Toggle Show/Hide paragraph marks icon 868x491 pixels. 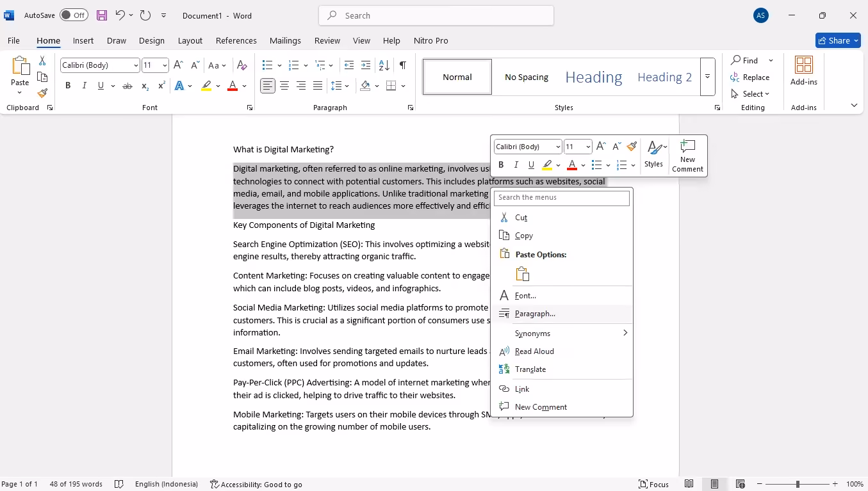[402, 65]
